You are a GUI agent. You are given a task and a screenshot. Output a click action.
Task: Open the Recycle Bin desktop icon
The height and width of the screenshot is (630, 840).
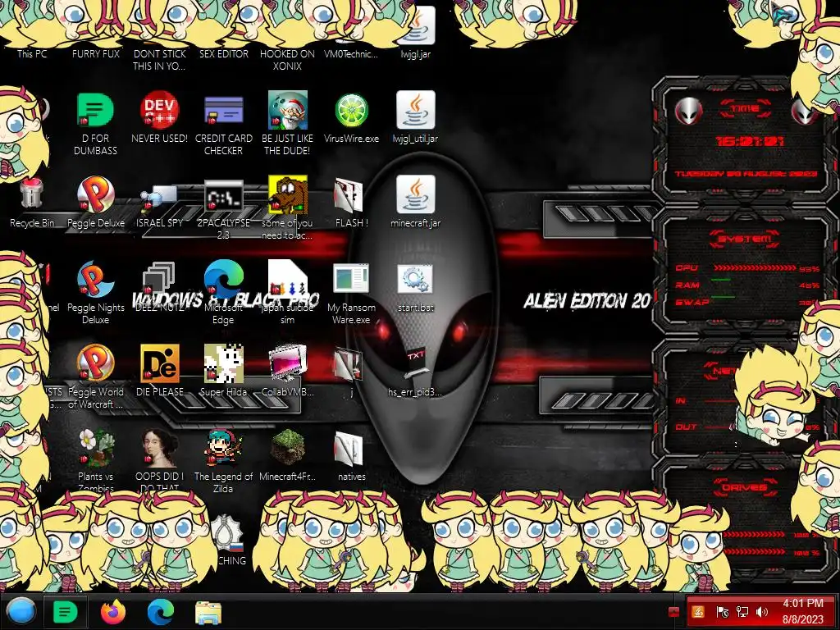click(32, 194)
